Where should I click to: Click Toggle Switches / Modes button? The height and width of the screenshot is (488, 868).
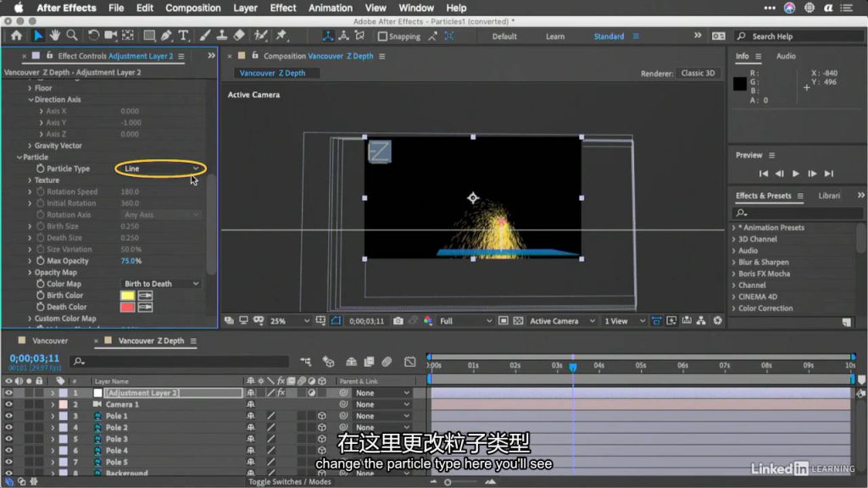coord(290,482)
